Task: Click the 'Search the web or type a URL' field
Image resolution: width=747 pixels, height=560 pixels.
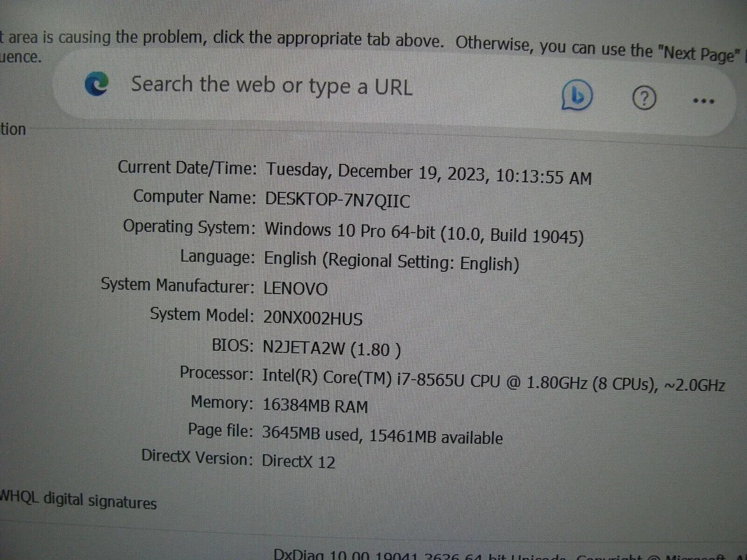Action: point(272,86)
